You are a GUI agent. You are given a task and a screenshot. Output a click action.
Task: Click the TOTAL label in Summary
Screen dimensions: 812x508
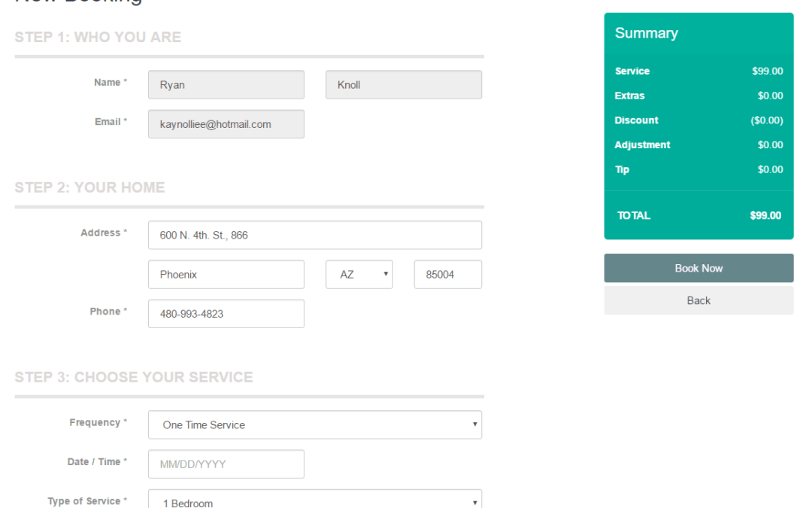pos(633,216)
